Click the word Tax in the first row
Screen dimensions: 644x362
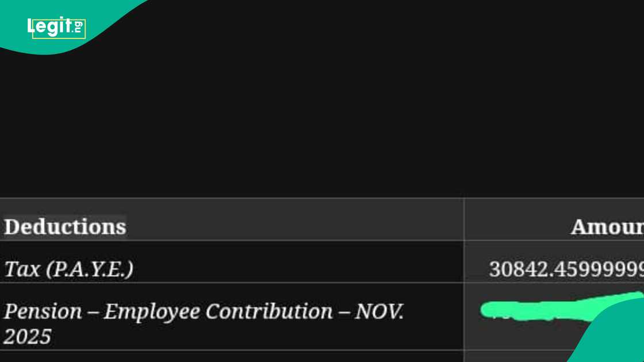pos(21,268)
